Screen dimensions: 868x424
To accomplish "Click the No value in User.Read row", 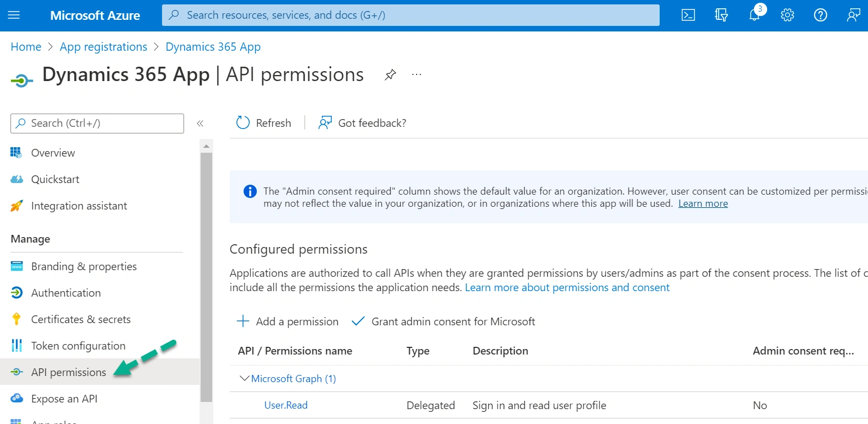I will [760, 405].
